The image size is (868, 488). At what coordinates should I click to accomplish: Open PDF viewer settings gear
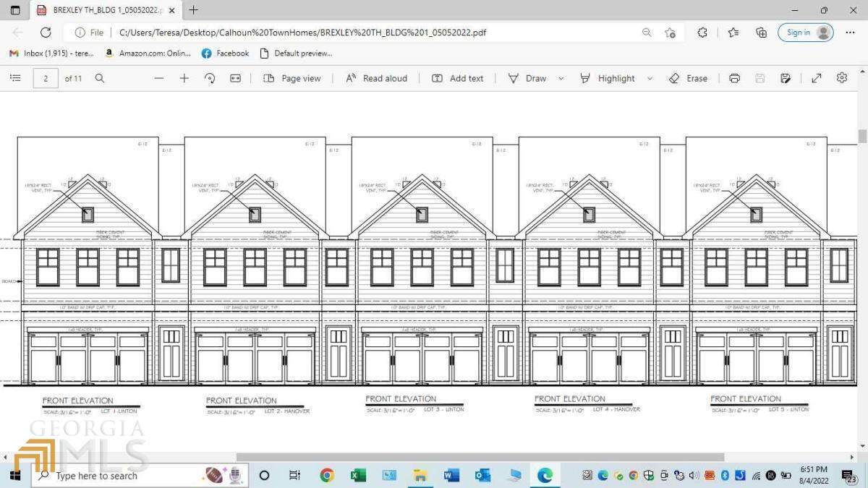coord(842,78)
